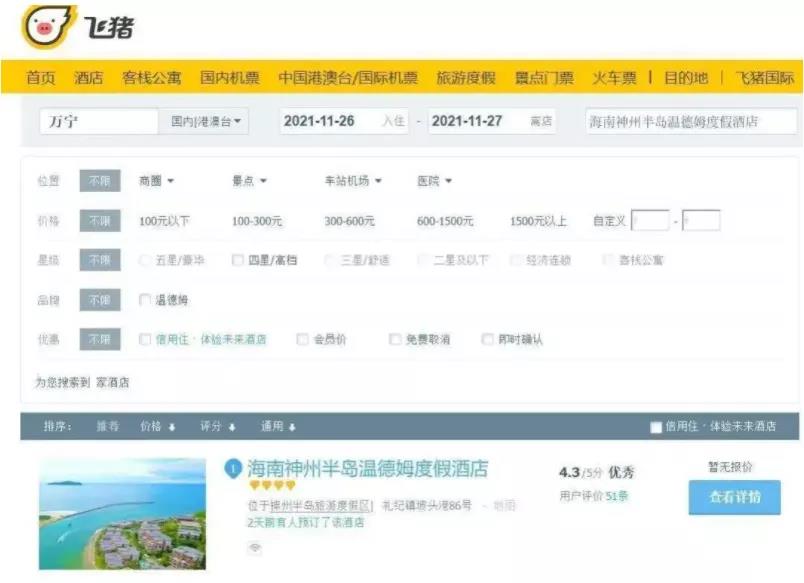Click the 暂无报价 text

pos(730,467)
